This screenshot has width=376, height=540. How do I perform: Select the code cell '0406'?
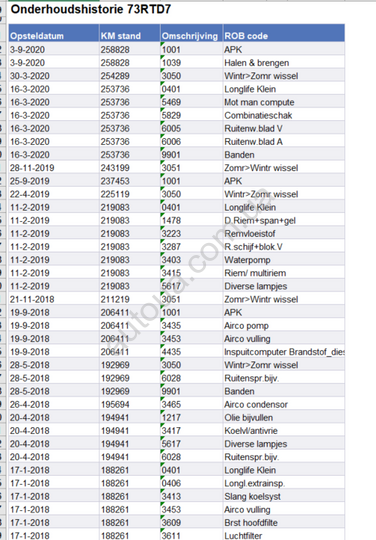pos(191,483)
